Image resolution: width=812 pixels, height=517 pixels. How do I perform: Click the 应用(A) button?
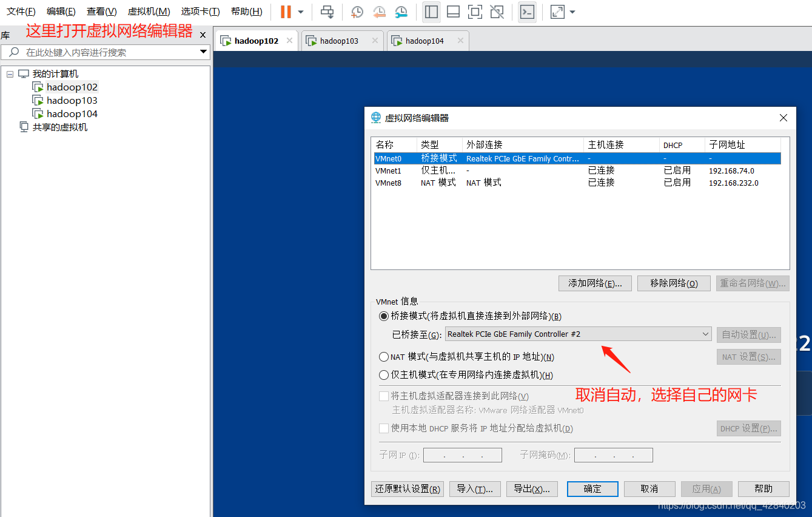[x=706, y=489]
